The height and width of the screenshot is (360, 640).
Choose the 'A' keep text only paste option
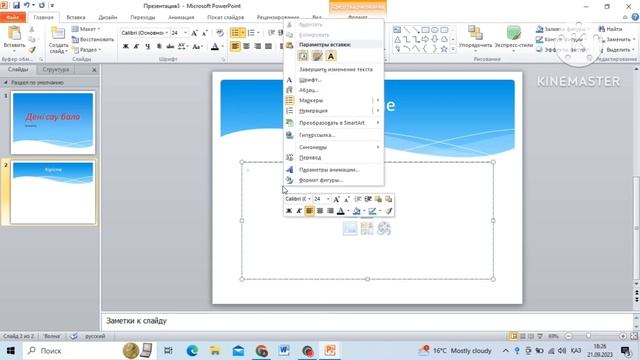331,56
